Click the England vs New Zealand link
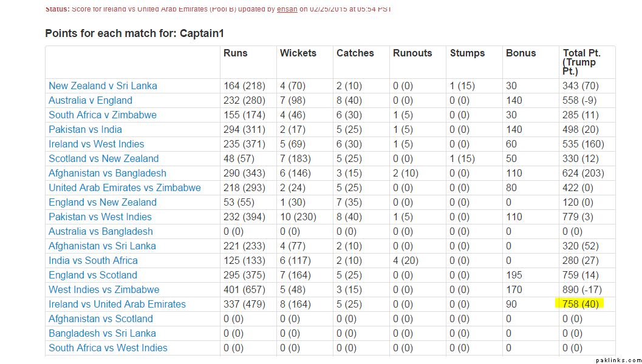The image size is (642, 364). click(x=103, y=203)
